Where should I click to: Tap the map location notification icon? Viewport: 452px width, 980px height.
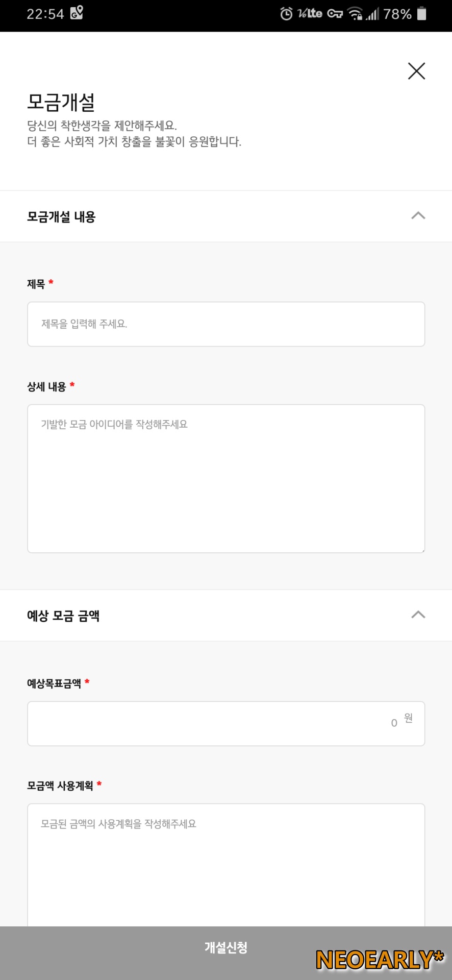coord(77,13)
